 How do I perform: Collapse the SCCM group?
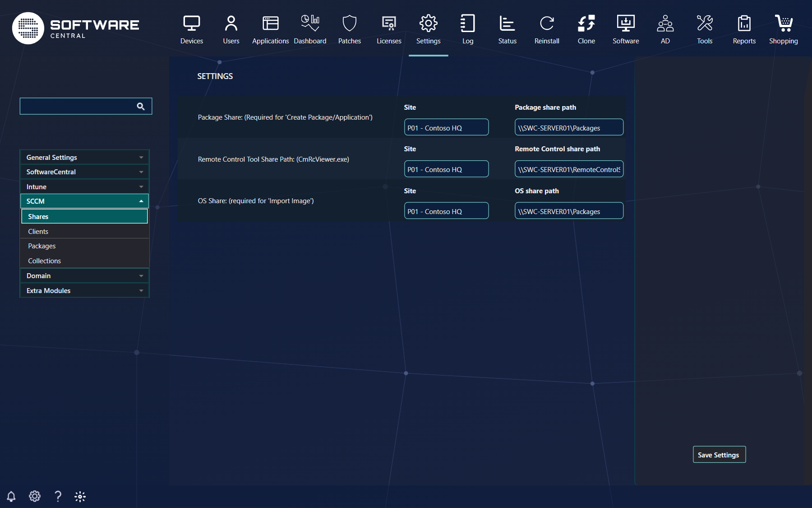(x=84, y=201)
